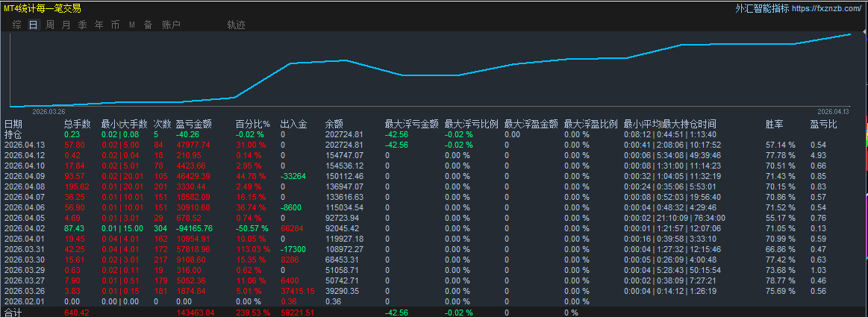Select the 持仓 open positions row label
Image resolution: width=868 pixels, height=317 pixels.
tap(13, 134)
